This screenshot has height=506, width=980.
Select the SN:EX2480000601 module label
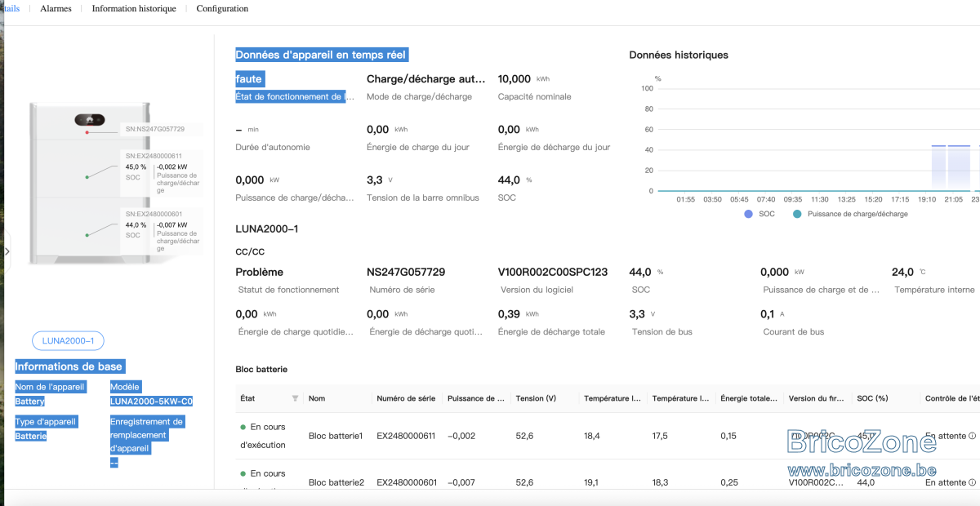[154, 214]
